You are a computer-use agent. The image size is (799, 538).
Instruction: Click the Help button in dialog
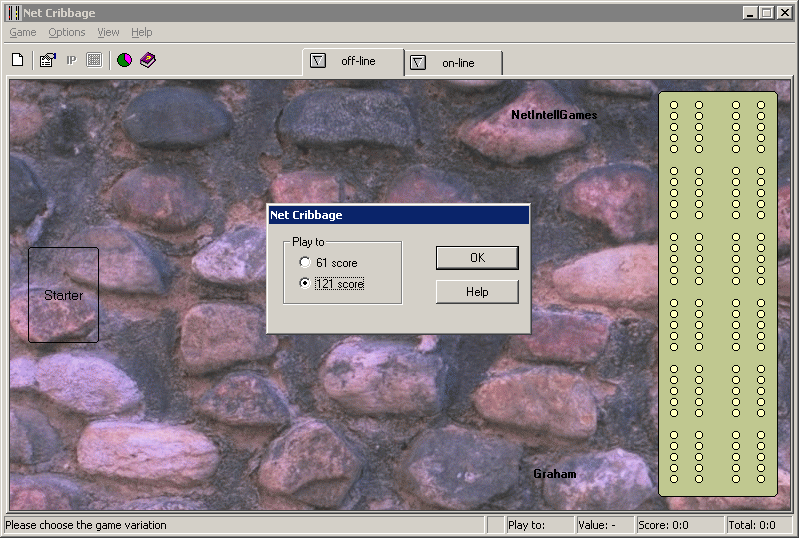tap(477, 292)
